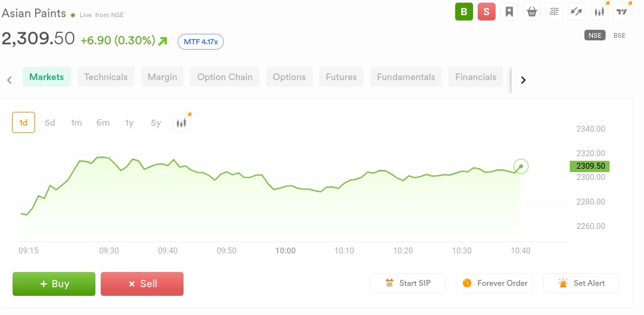Open the Fundamentals tab

click(405, 77)
